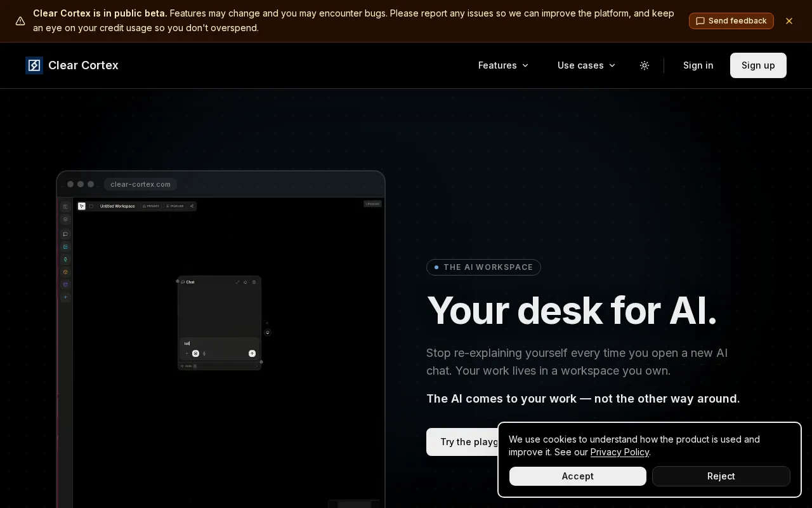
Task: Click the Feature pill in preview toolbar
Action: click(x=174, y=206)
